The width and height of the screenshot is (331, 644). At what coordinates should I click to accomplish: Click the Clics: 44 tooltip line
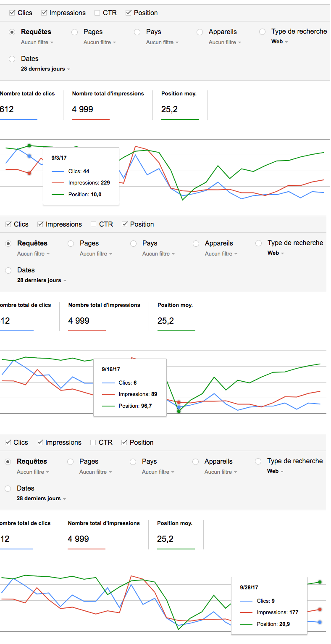click(71, 172)
